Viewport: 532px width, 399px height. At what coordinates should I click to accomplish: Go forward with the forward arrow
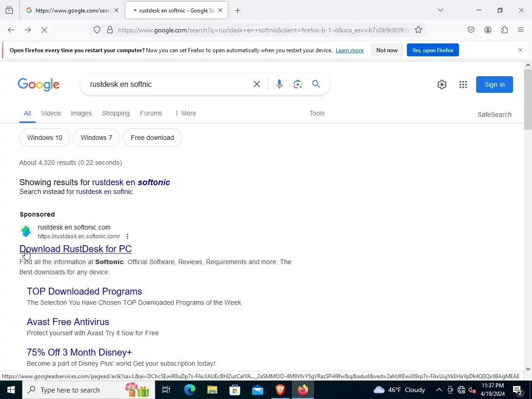[28, 30]
